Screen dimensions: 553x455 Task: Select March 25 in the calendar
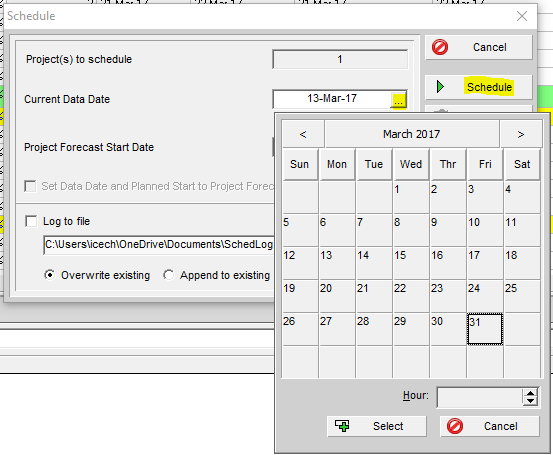(522, 296)
